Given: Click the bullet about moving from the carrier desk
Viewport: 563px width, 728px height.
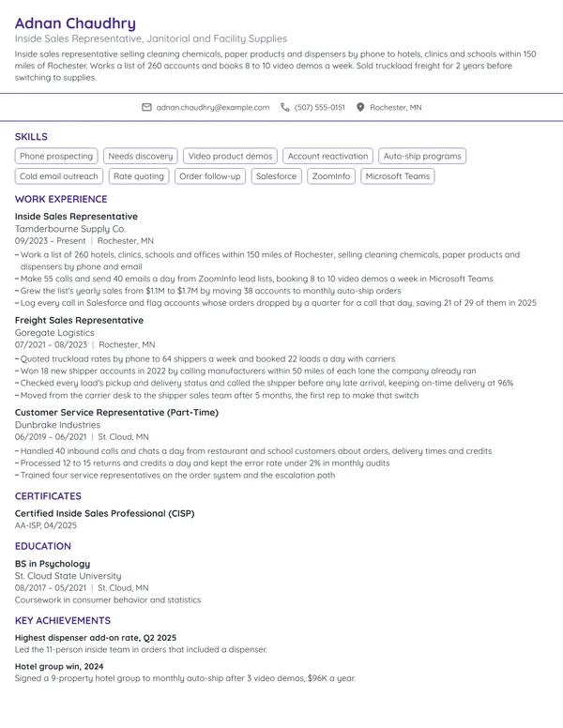Looking at the screenshot, I should (217, 395).
